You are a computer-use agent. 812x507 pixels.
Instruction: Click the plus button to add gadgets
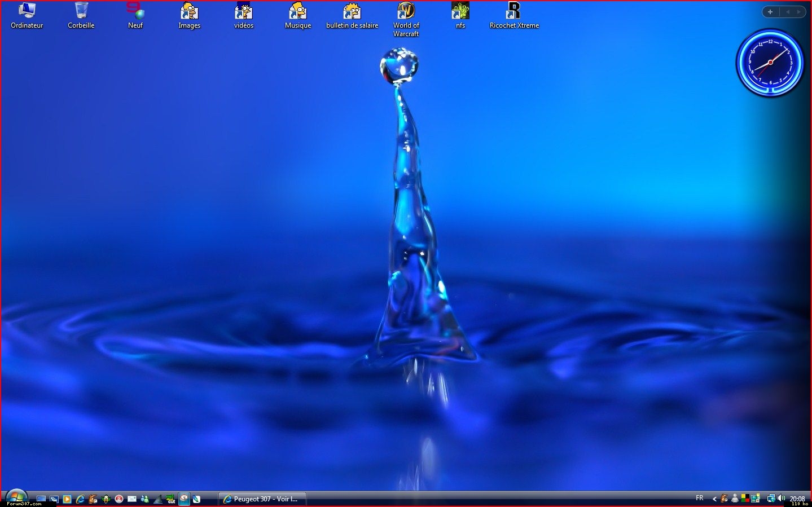click(x=770, y=12)
